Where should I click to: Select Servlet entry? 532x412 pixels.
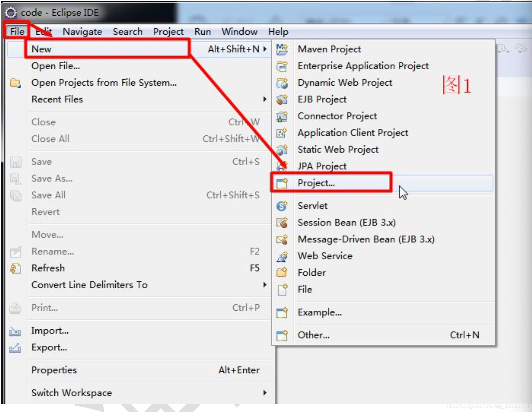(x=383, y=206)
